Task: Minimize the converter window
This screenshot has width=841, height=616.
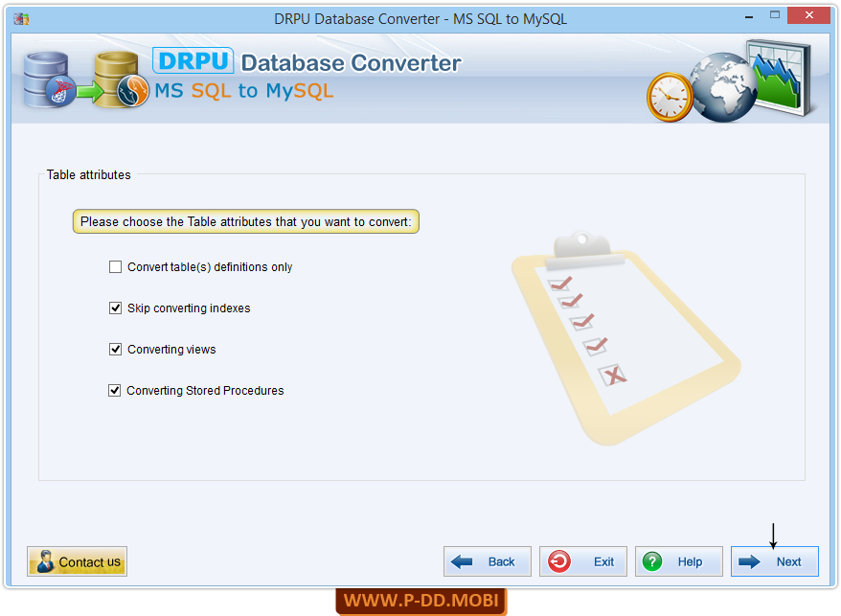Action: click(x=749, y=16)
